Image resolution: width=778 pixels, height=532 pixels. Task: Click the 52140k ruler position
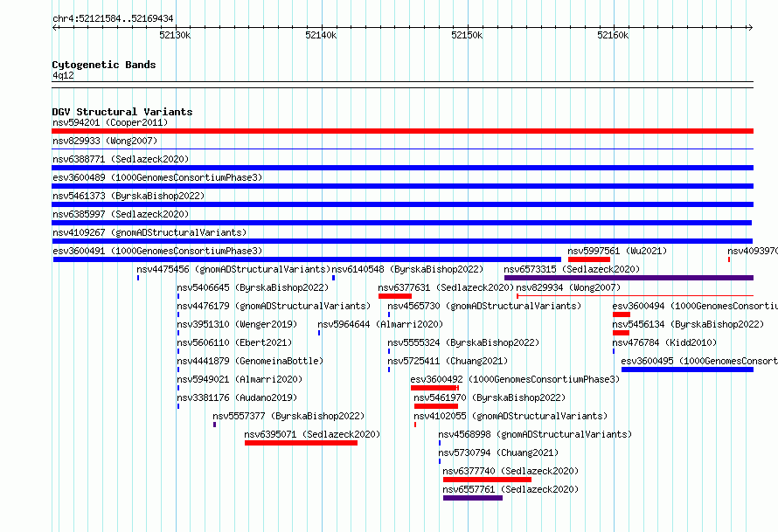321,35
